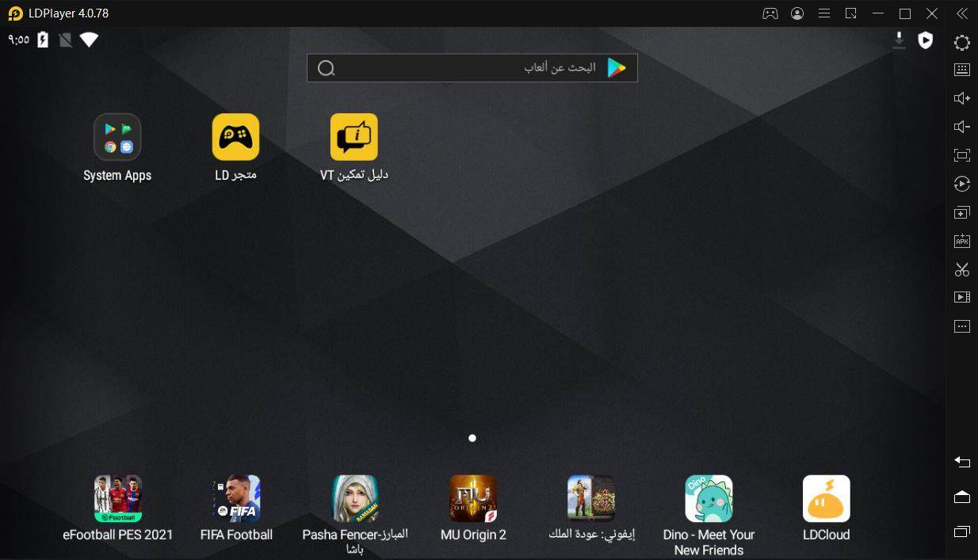Open more options three-dots icon
Screen dimensions: 978x560
pos(962,326)
